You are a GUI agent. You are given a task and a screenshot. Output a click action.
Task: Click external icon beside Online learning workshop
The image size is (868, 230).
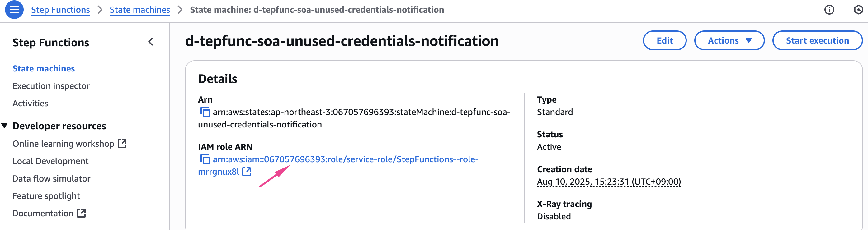(x=122, y=144)
